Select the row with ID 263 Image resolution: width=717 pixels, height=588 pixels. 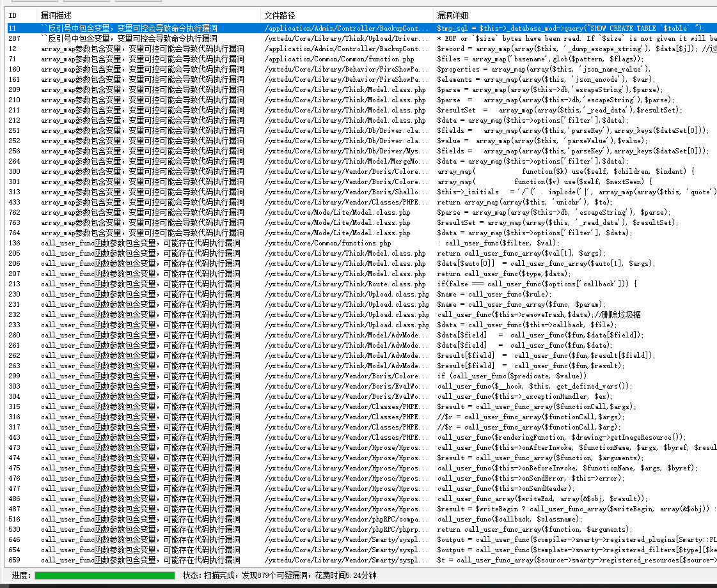click(x=362, y=366)
